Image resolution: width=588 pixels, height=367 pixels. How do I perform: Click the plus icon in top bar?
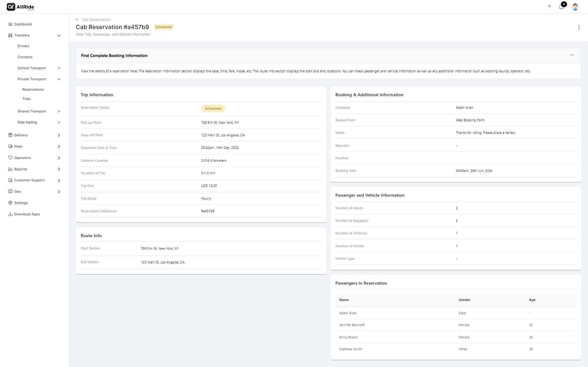(x=549, y=6)
